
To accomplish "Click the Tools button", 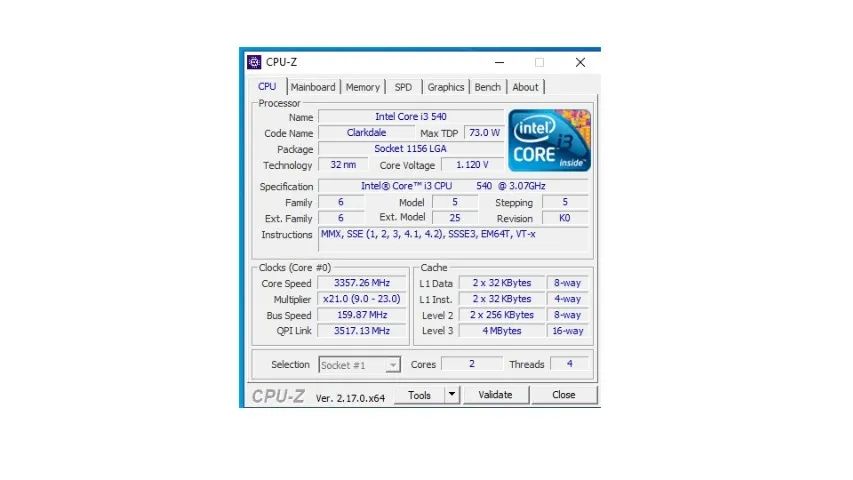I will tap(419, 395).
